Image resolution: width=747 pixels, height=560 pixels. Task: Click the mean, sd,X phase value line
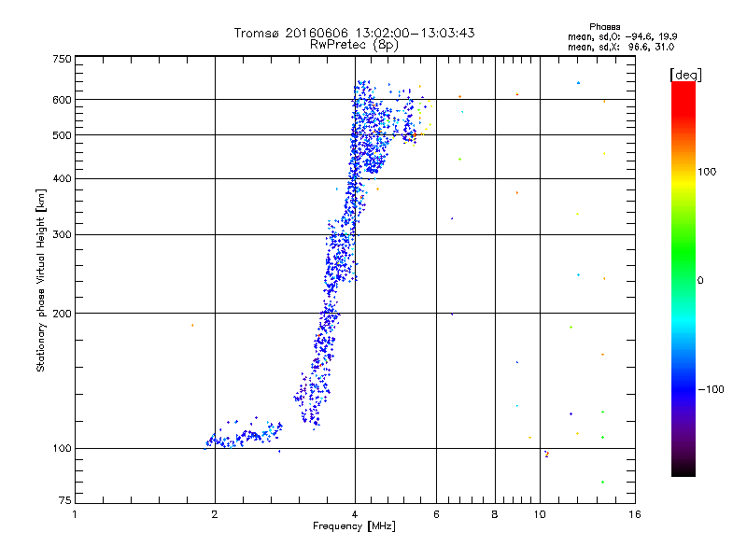[x=621, y=47]
